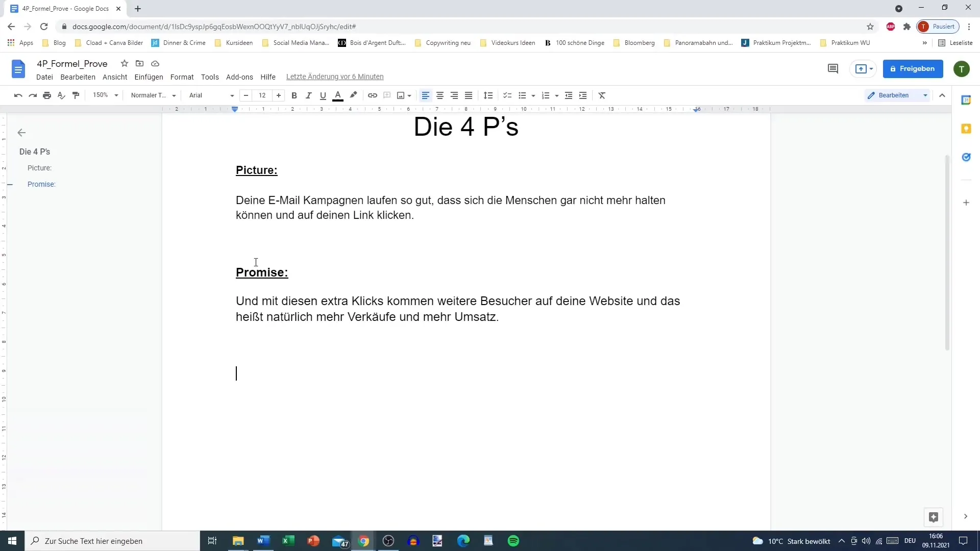Decrease font size with minus button
Image resolution: width=980 pixels, height=551 pixels.
click(246, 95)
